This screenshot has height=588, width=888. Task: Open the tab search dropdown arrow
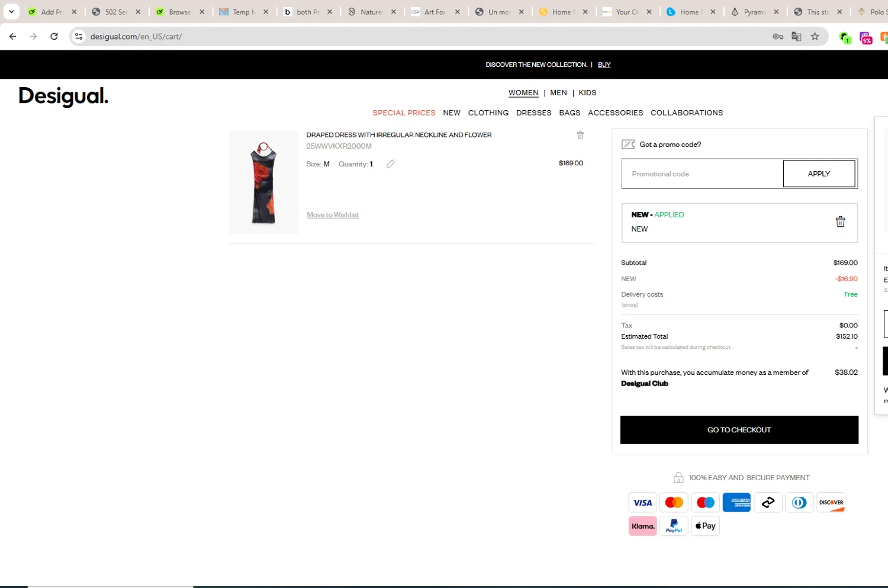coord(11,12)
